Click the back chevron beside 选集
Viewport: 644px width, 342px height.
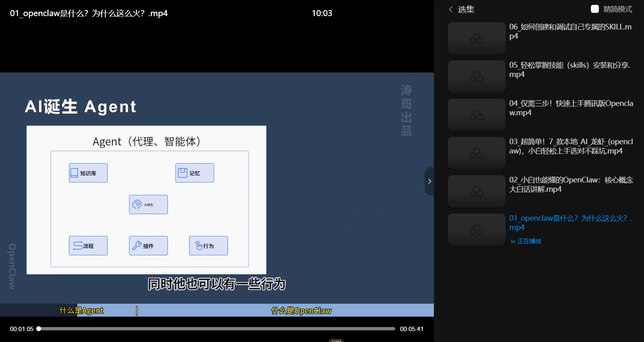[x=451, y=9]
